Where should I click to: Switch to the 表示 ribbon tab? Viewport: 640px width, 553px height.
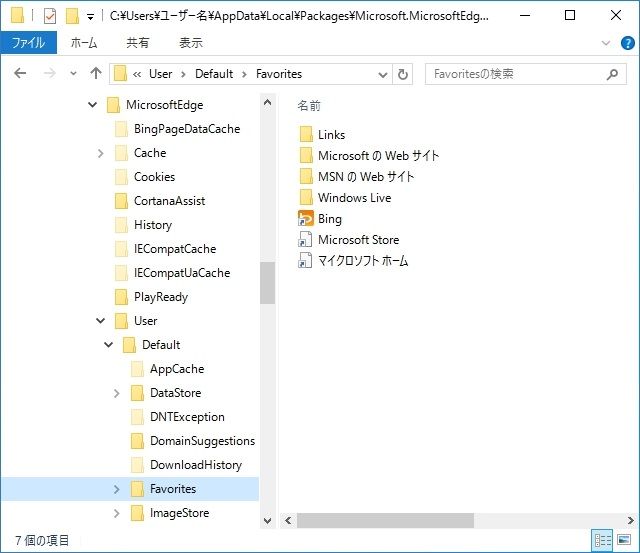click(x=191, y=42)
